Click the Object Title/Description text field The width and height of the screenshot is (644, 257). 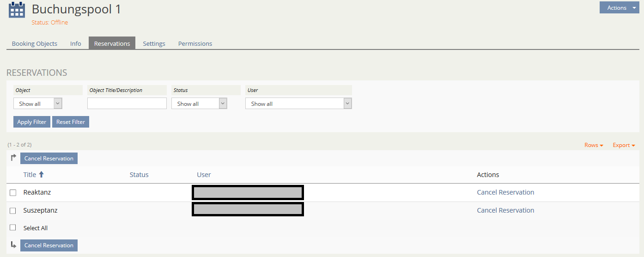[127, 104]
